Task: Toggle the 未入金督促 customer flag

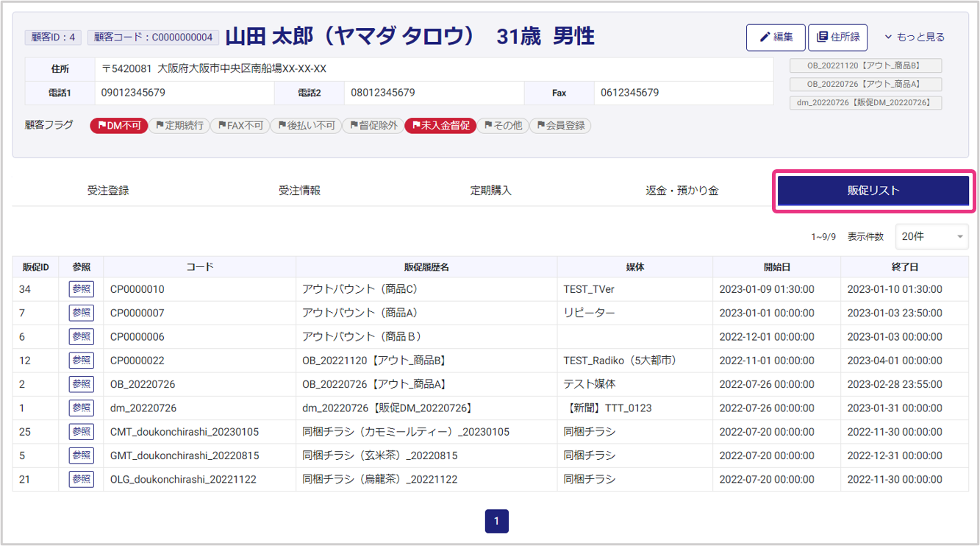Action: 440,126
